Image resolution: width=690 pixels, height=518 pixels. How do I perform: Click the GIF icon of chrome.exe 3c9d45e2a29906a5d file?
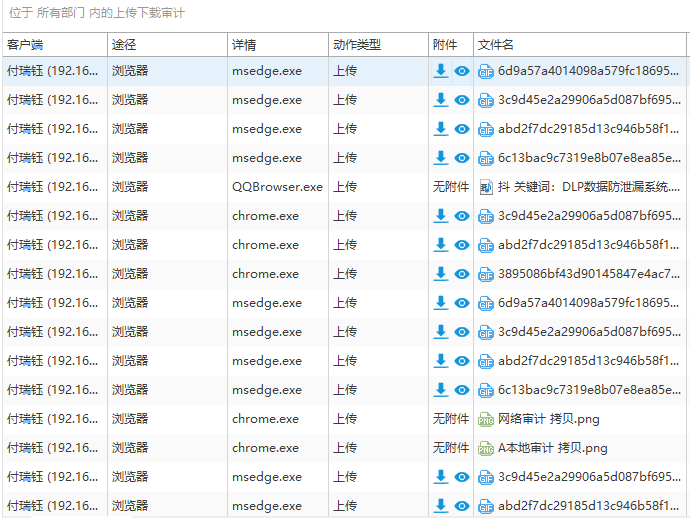click(x=486, y=216)
